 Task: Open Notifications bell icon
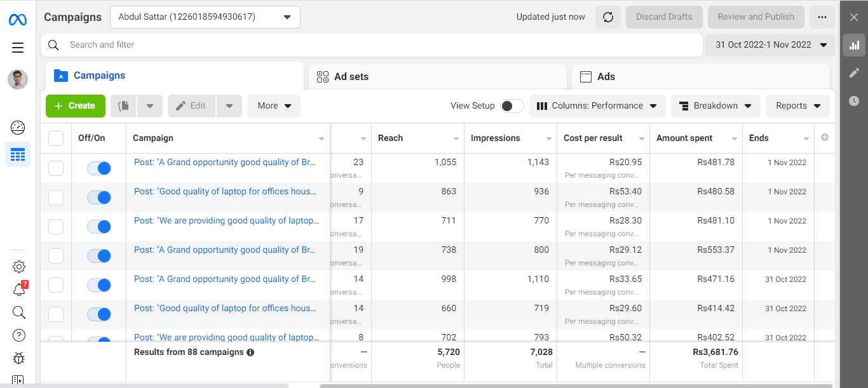pyautogui.click(x=19, y=290)
